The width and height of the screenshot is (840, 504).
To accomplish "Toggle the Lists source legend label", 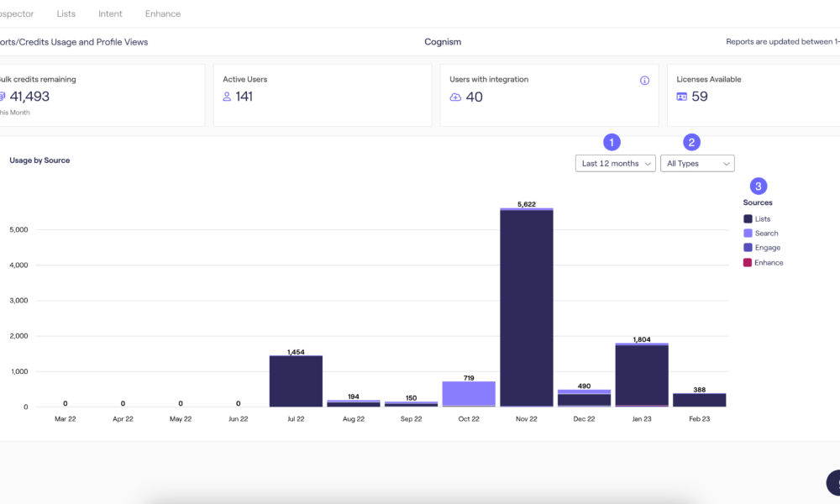I will tap(763, 219).
